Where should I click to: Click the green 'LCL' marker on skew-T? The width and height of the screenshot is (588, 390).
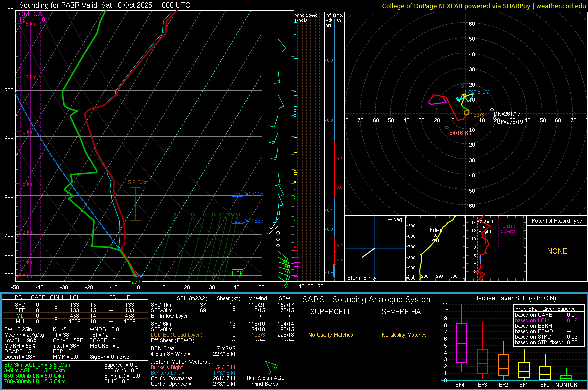[237, 273]
